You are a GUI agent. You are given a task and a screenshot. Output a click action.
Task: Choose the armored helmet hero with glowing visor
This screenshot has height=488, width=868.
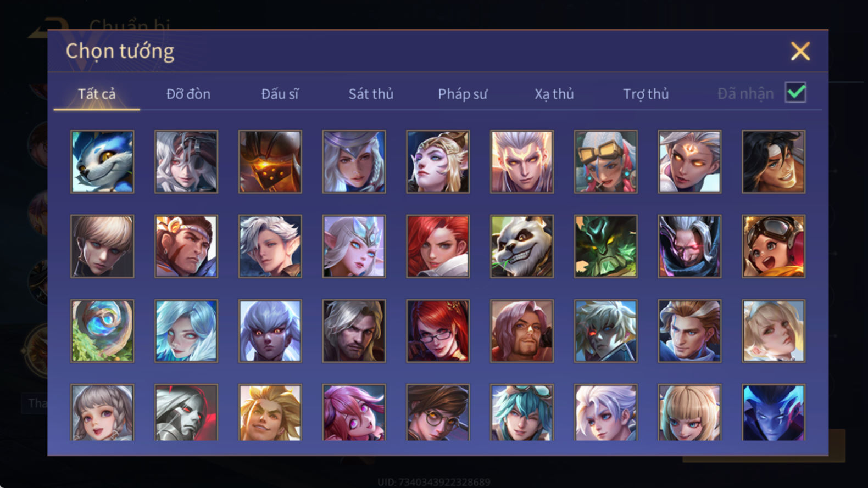tap(270, 161)
